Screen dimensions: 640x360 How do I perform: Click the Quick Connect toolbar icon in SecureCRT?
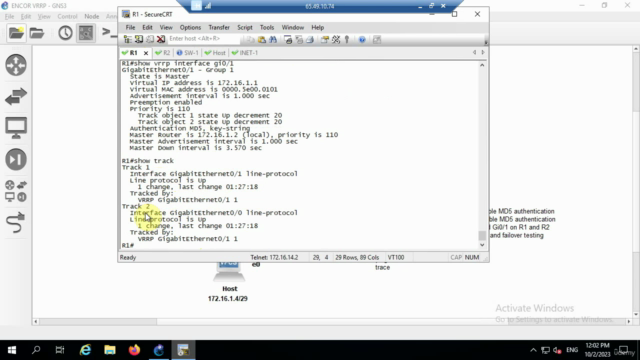(139, 39)
